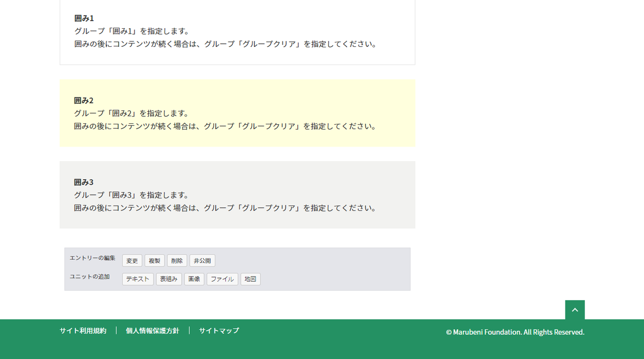Click the scroll-to-top arrow button

575,310
